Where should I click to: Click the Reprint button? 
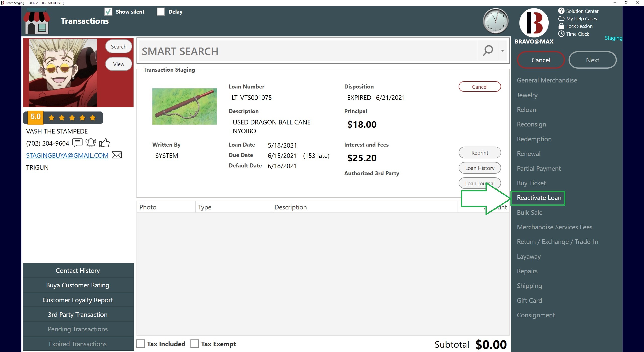click(479, 153)
